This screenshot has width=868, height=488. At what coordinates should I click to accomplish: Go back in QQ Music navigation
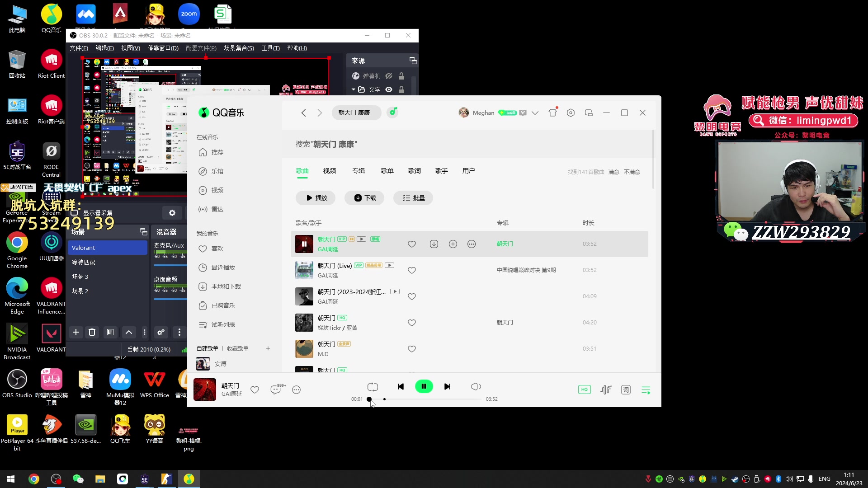pyautogui.click(x=304, y=113)
